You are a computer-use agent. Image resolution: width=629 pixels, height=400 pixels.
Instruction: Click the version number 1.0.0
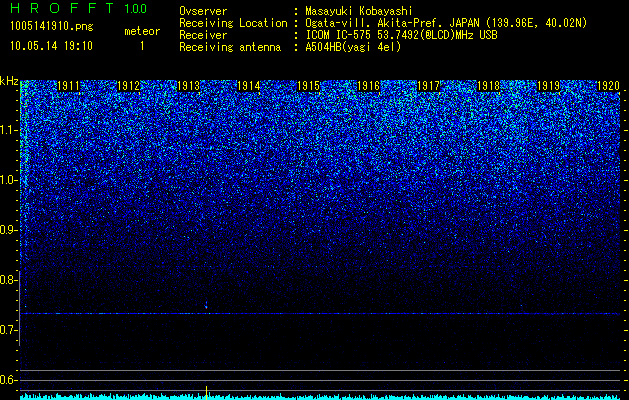pyautogui.click(x=136, y=8)
